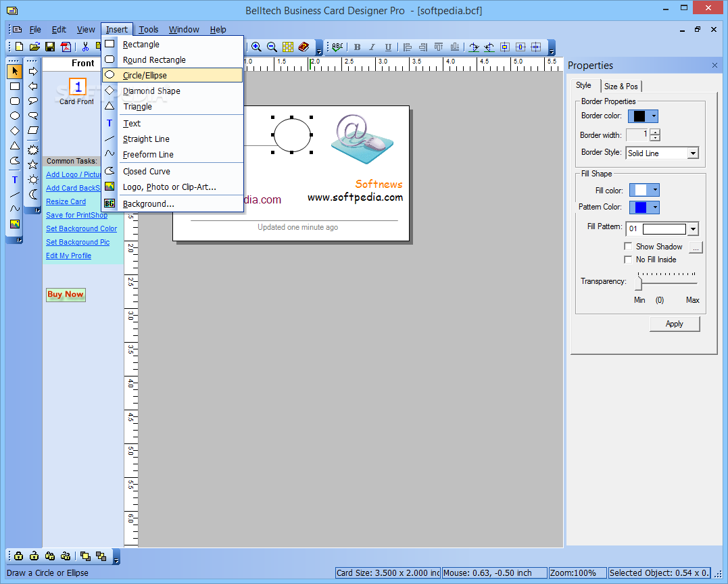Click Set Background Color link

tap(81, 228)
